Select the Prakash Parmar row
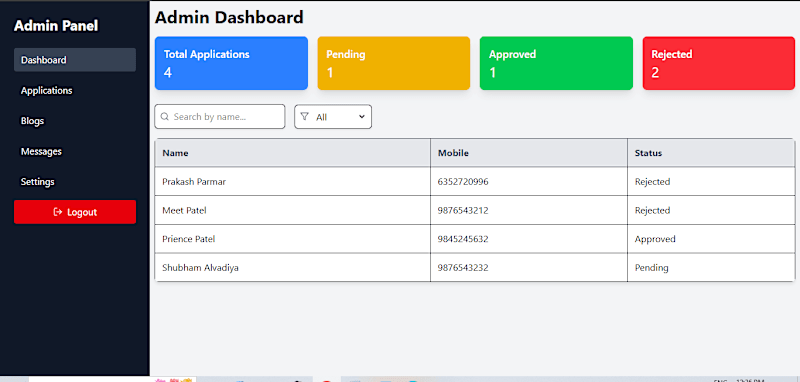 (x=474, y=182)
